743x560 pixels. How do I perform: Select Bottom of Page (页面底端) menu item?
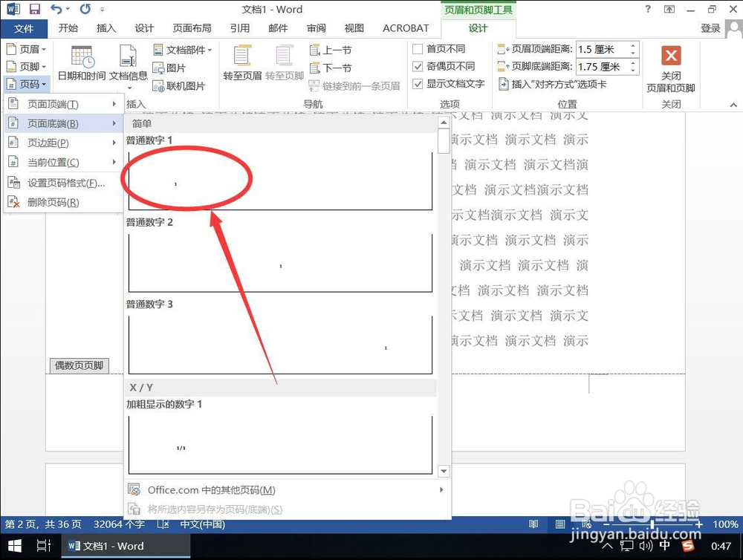(x=63, y=123)
